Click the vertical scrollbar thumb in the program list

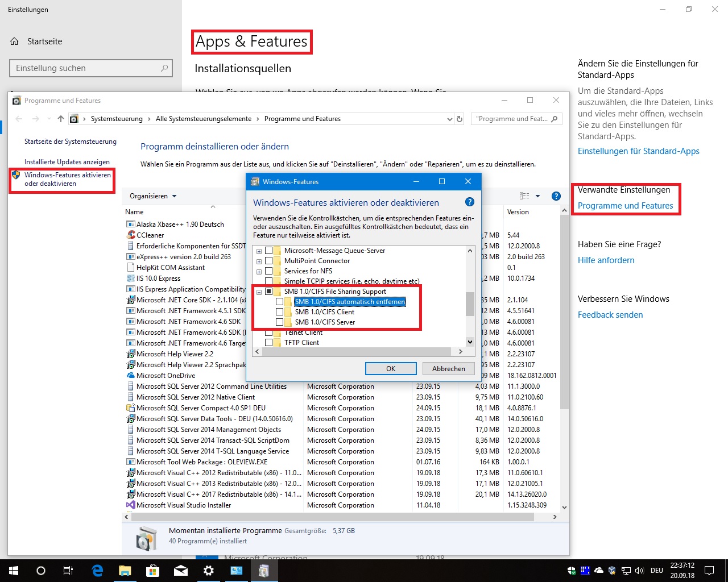pyautogui.click(x=564, y=311)
